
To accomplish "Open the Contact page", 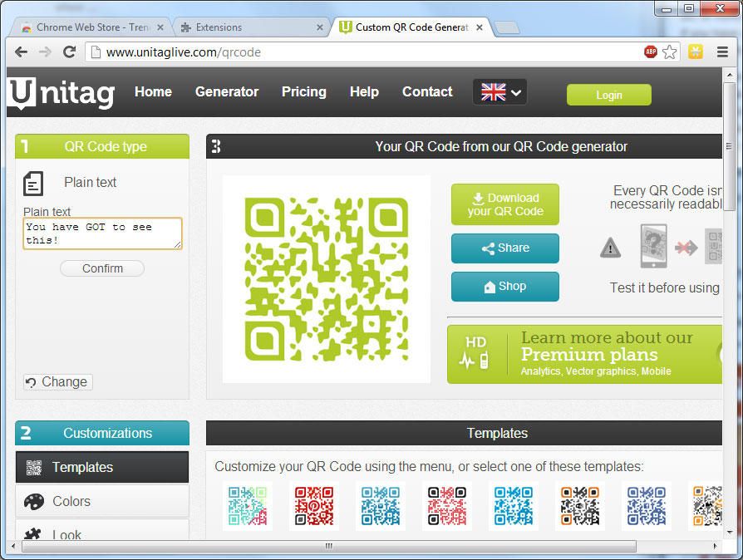I will point(427,92).
